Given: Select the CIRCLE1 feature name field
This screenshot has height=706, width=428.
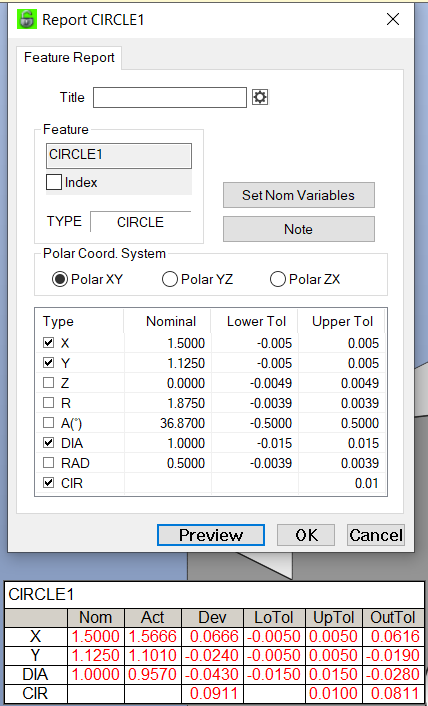Looking at the screenshot, I should tap(119, 156).
